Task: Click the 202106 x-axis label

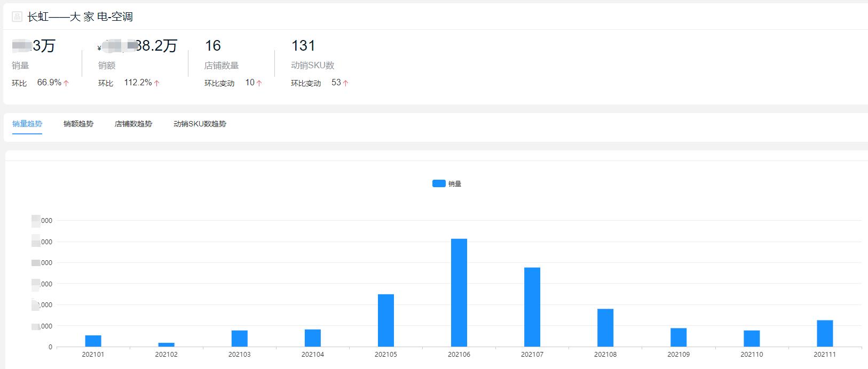Action: pos(459,355)
